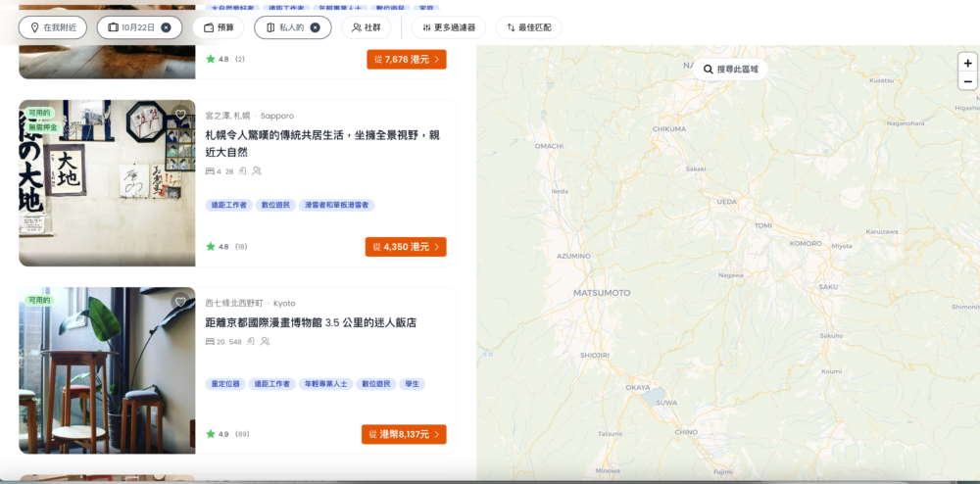Click green star rating on Sapporo listing

(210, 247)
